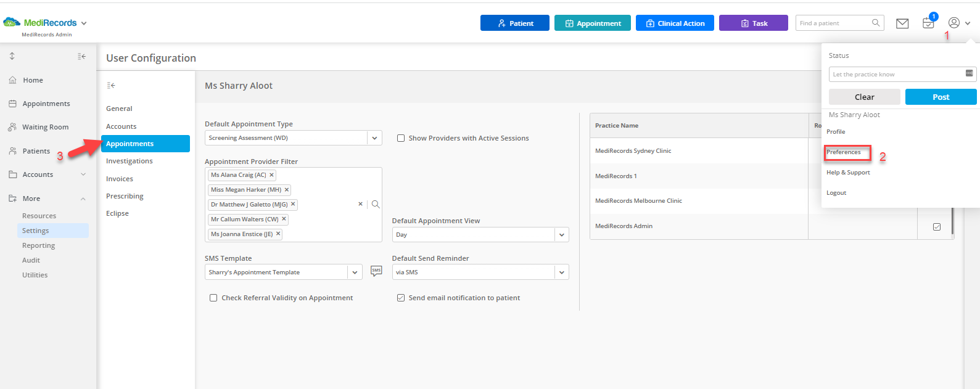Remove Miss Megan Harker (MH) from filter
The height and width of the screenshot is (389, 980).
coord(286,190)
